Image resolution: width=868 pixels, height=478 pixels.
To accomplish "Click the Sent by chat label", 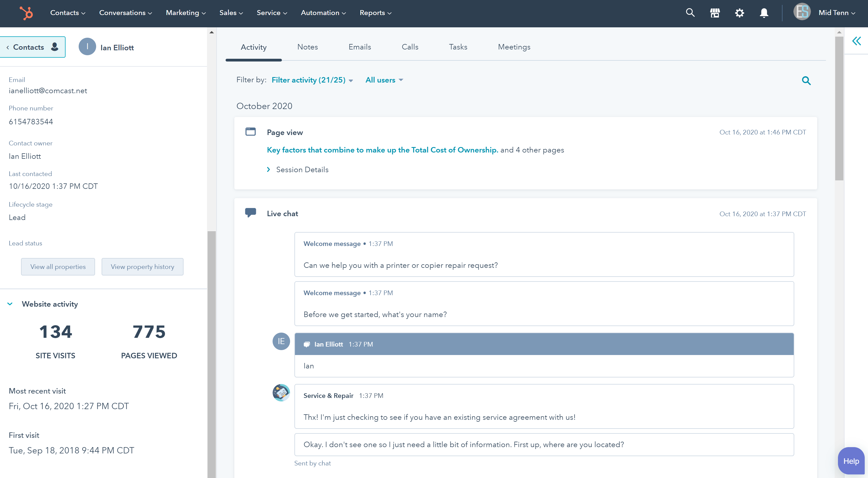I will [312, 463].
